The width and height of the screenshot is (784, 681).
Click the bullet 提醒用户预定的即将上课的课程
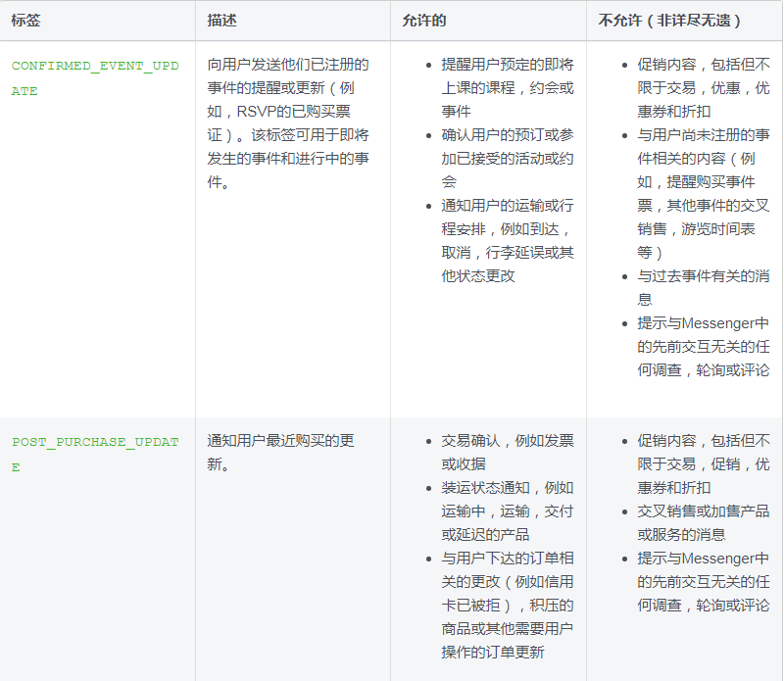[507, 87]
